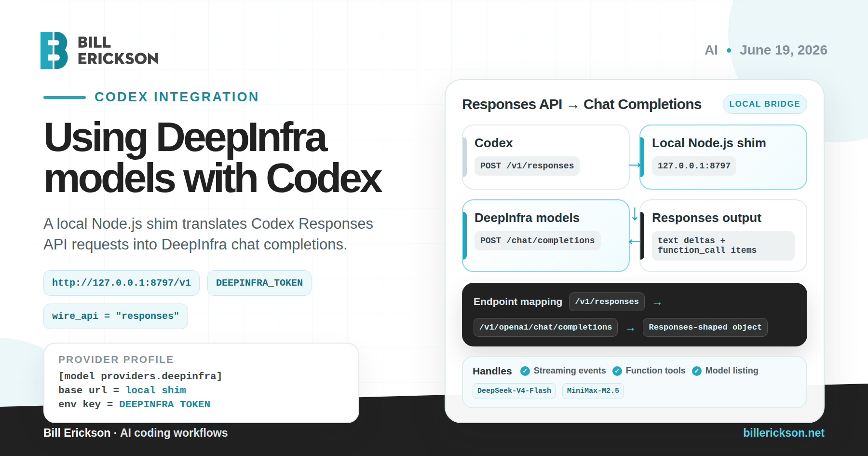The image size is (868, 456).
Task: Select the DEEPINFRA_TOKEN chip under the subtitle
Action: (259, 283)
